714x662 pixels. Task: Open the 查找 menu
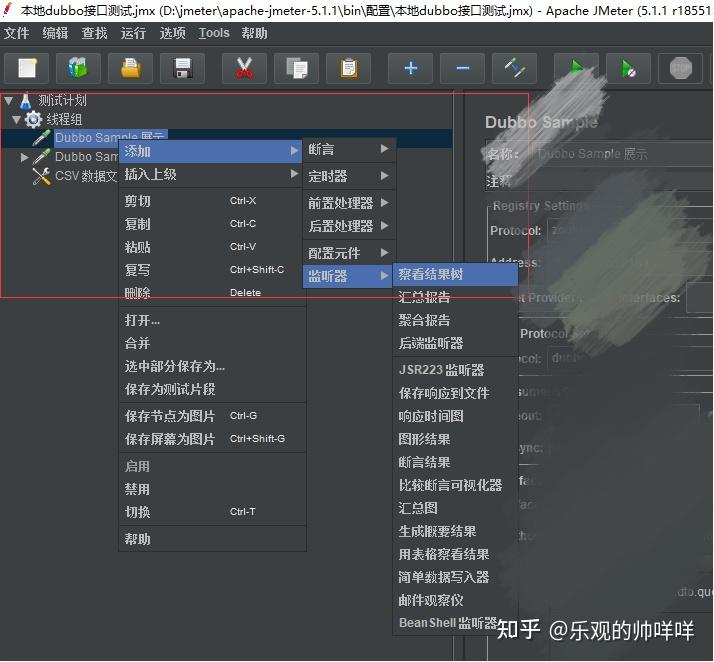[x=94, y=33]
